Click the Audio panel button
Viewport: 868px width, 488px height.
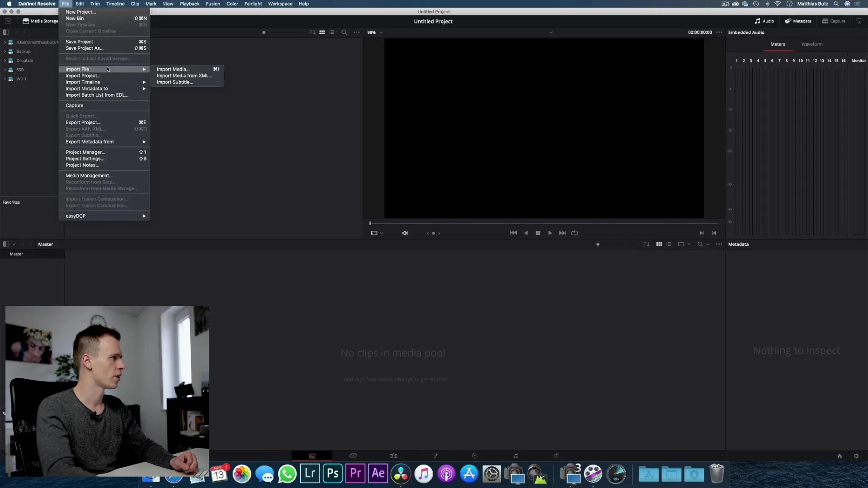[x=764, y=21]
